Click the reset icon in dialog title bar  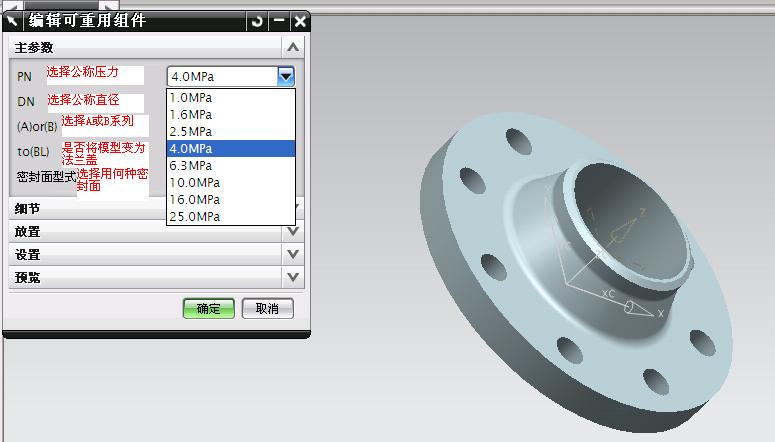pos(257,21)
